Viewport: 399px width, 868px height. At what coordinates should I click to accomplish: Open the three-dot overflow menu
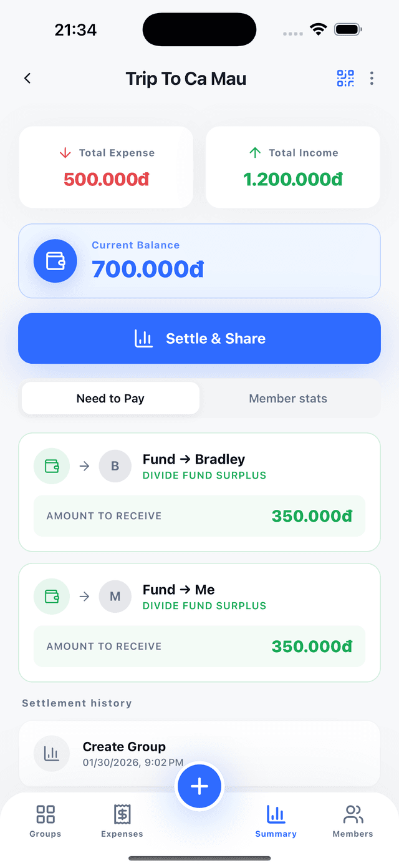click(x=372, y=78)
